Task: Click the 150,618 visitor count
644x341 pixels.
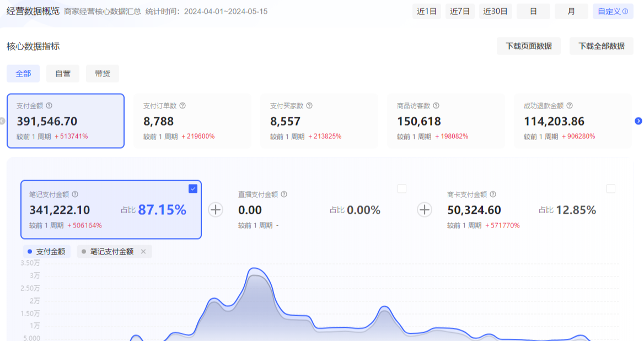Action: (419, 121)
